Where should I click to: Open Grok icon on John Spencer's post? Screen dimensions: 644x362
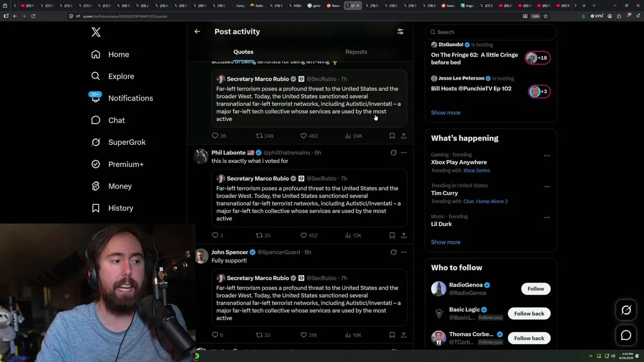[x=393, y=252]
